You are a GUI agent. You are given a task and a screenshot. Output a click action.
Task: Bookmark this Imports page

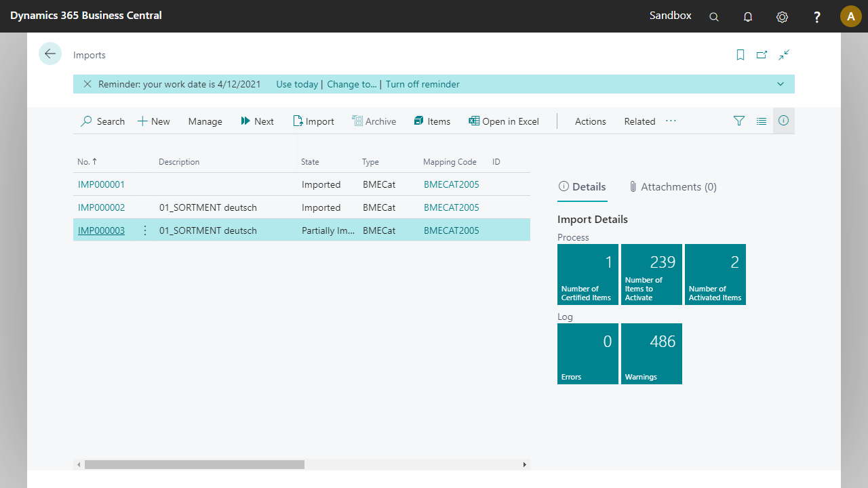coord(741,55)
